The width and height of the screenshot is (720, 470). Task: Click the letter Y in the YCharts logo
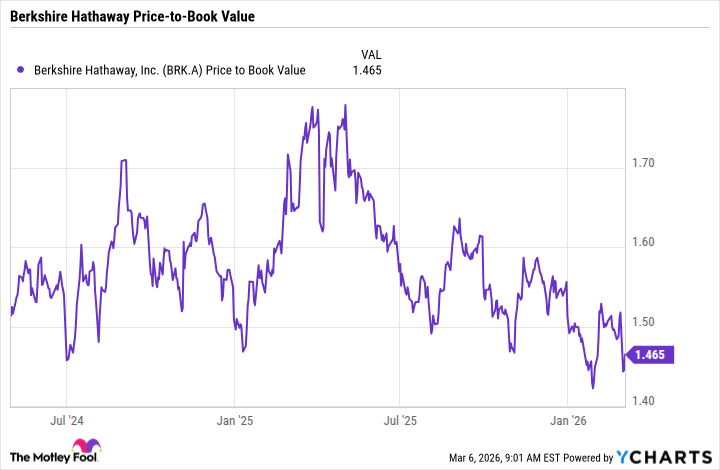coord(622,456)
